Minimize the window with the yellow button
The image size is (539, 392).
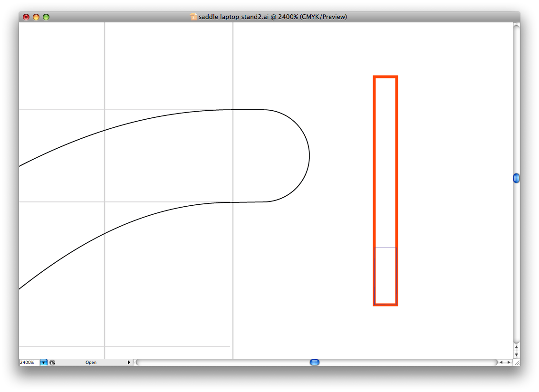(36, 17)
